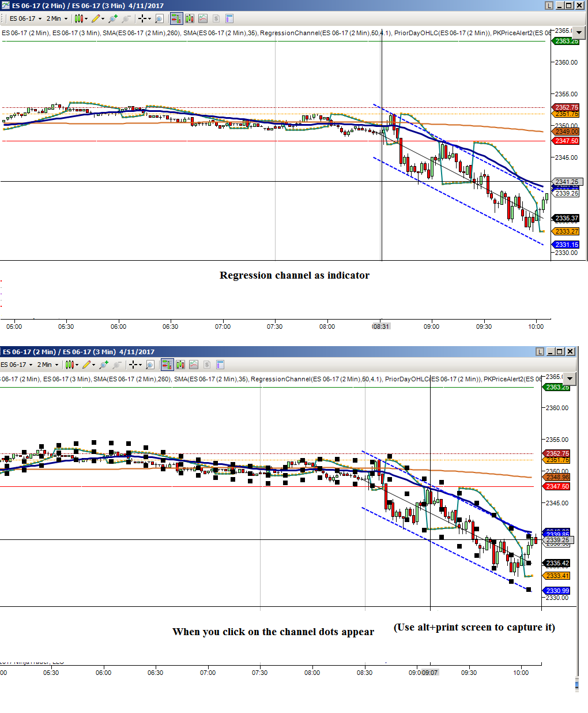Open chart style candlestick icon in lower chart
The height and width of the screenshot is (713, 588).
[x=69, y=365]
